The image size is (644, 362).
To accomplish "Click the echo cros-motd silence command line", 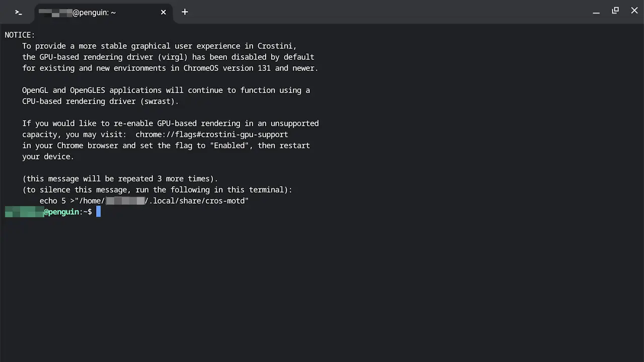I will point(144,201).
